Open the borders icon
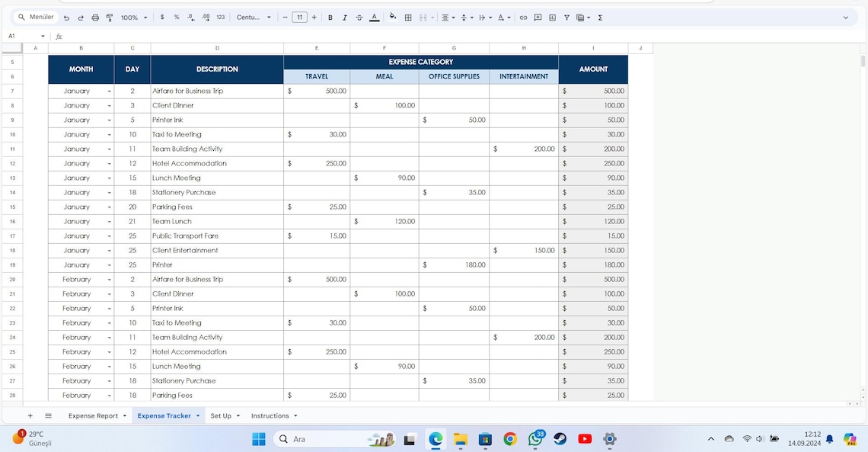Viewport: 868px width, 452px height. pos(408,17)
